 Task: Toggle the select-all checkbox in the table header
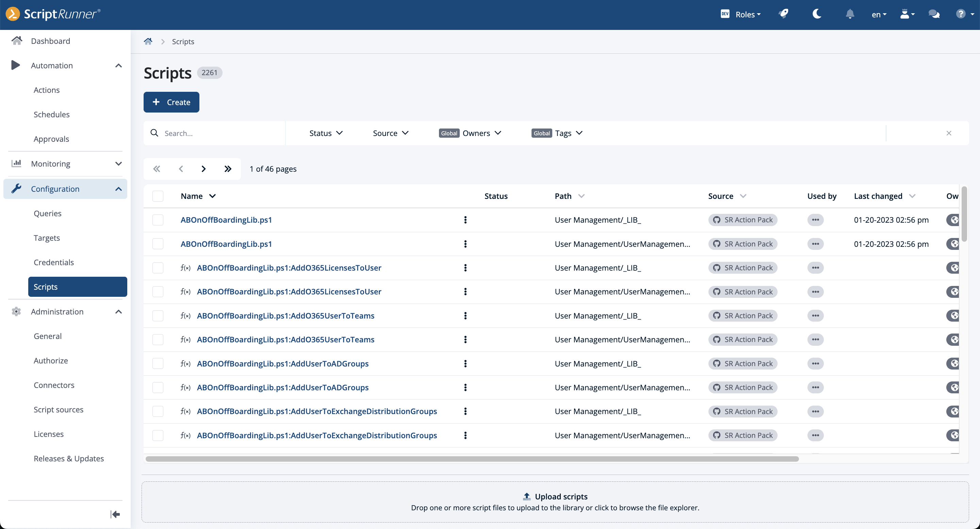pos(158,196)
